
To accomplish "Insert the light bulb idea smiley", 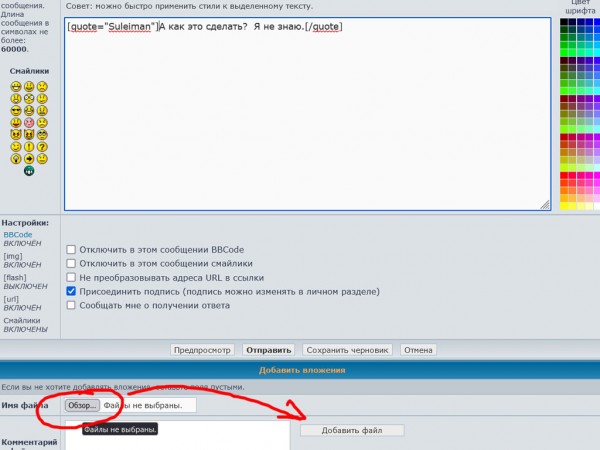I will coord(17,158).
